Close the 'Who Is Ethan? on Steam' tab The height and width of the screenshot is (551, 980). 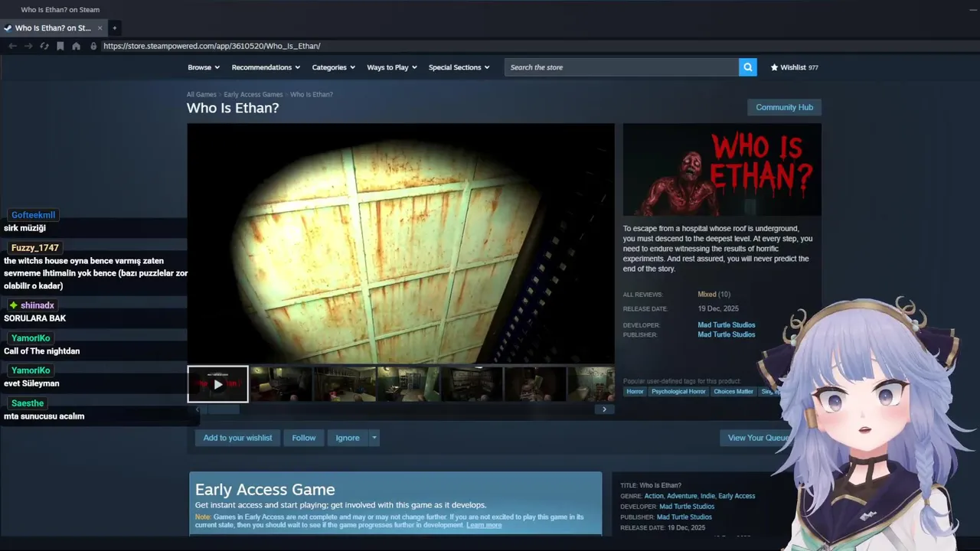pos(100,28)
